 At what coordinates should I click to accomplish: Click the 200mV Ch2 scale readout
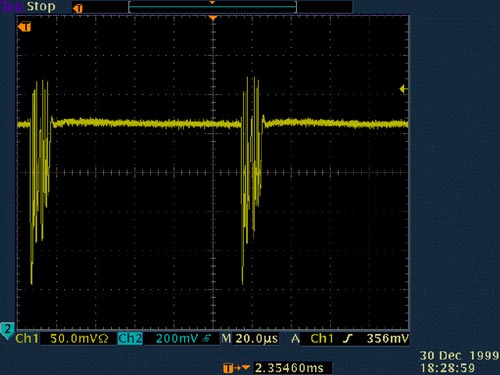point(177,339)
